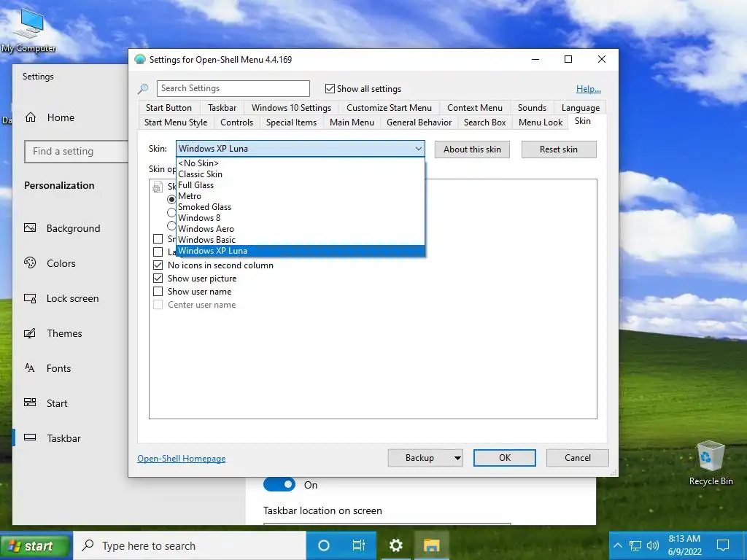Click the Open-Shell shell icon in title bar
Image resolution: width=747 pixels, height=560 pixels.
139,60
